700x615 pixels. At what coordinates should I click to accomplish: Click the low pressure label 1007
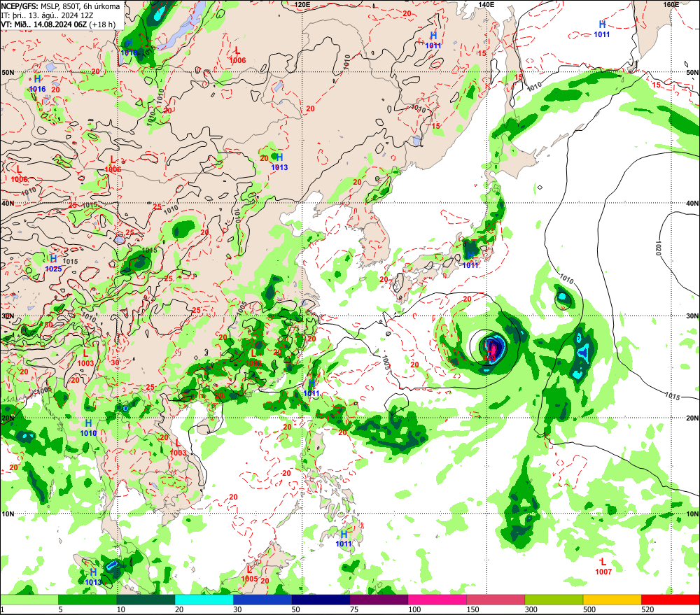click(603, 572)
